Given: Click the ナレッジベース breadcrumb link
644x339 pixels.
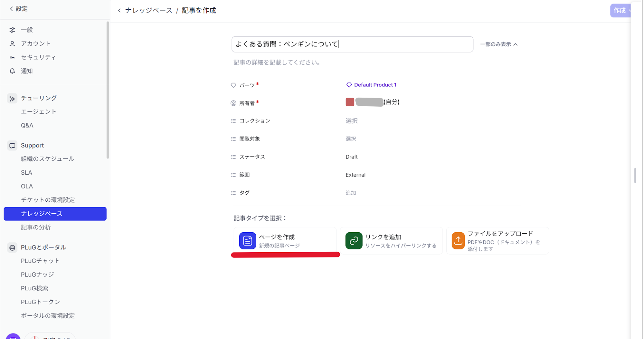Looking at the screenshot, I should coord(149,11).
